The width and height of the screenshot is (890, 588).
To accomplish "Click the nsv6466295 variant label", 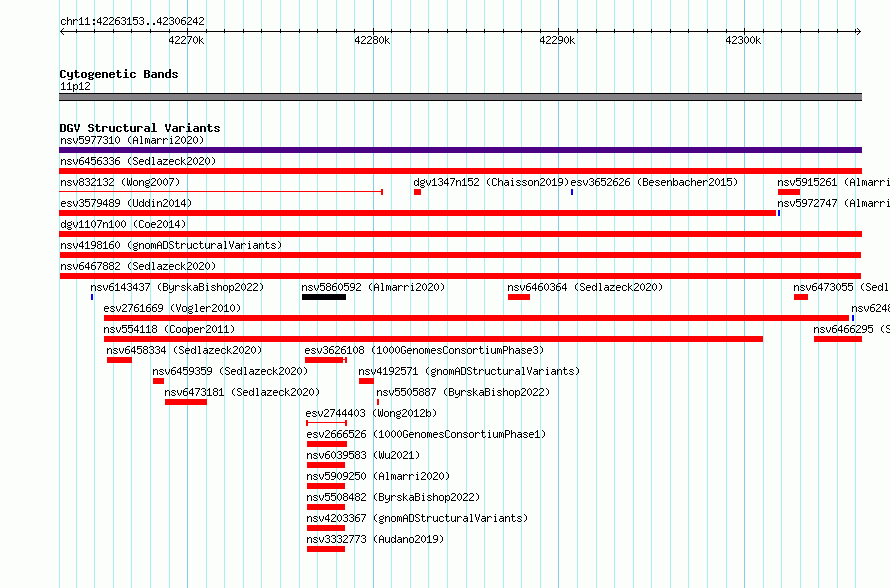I will [851, 329].
